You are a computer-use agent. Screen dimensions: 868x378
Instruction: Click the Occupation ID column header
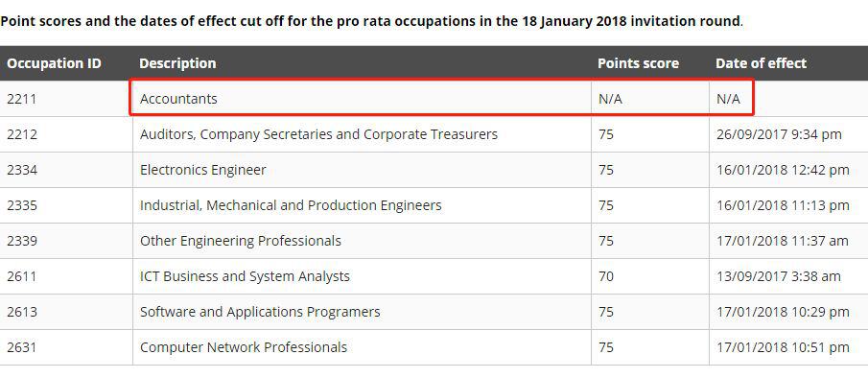(54, 63)
